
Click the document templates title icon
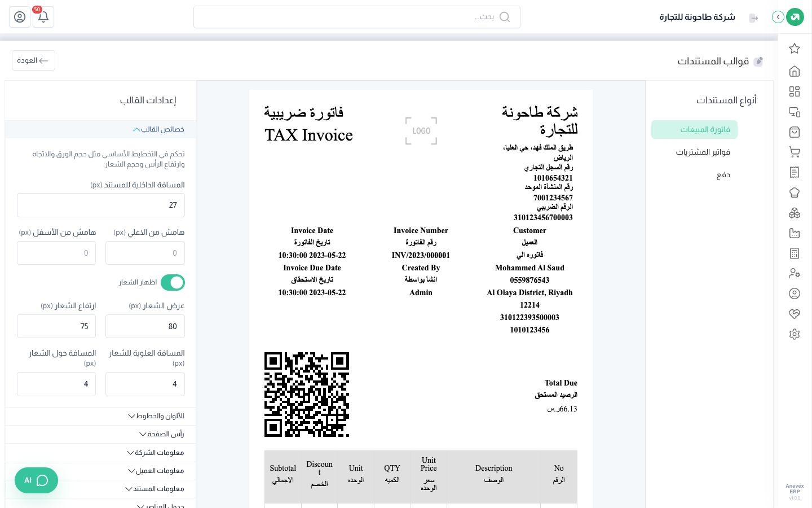[x=758, y=62]
